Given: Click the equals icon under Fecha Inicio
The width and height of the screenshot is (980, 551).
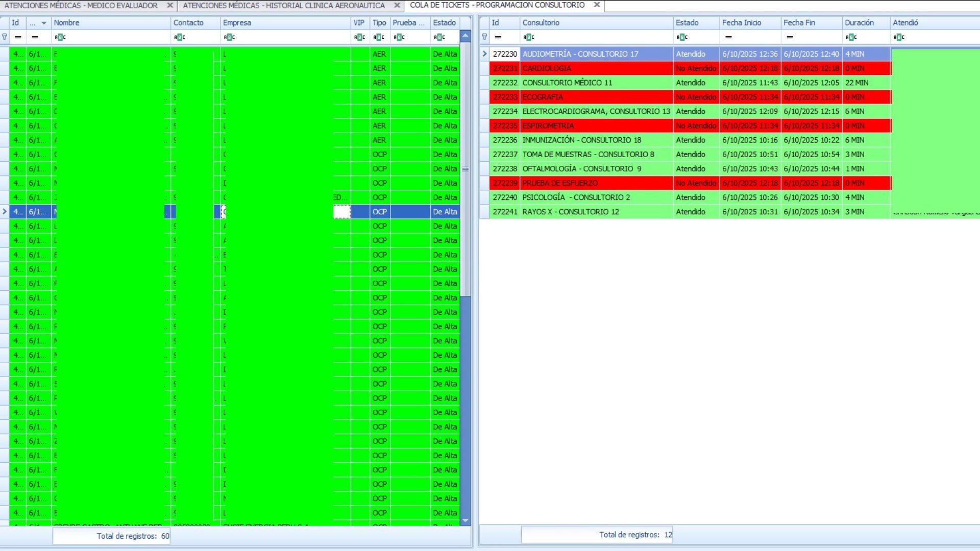Looking at the screenshot, I should [728, 37].
